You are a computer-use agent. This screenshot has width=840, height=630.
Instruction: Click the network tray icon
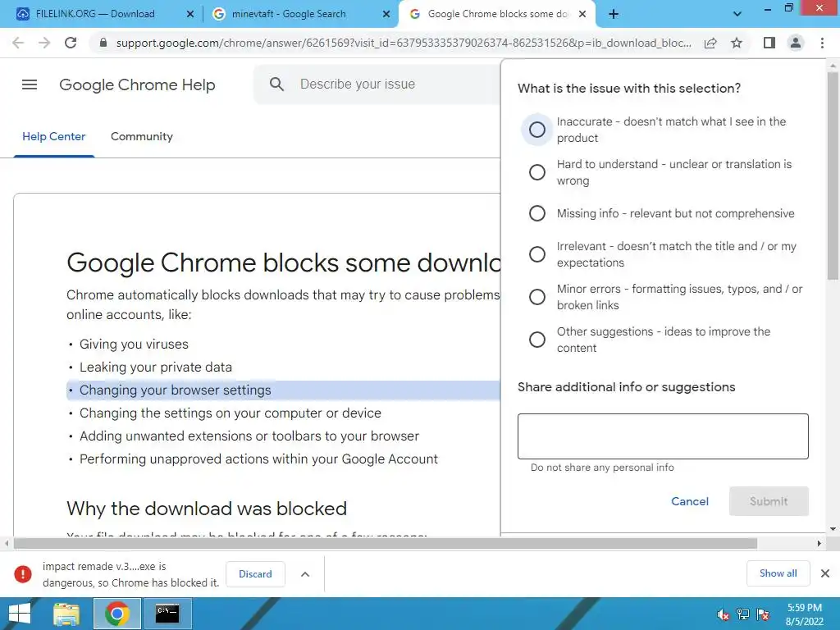[743, 614]
